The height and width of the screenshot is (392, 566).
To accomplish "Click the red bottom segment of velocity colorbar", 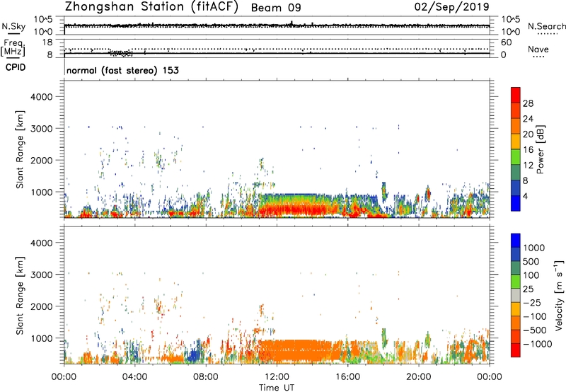I will click(x=516, y=350).
